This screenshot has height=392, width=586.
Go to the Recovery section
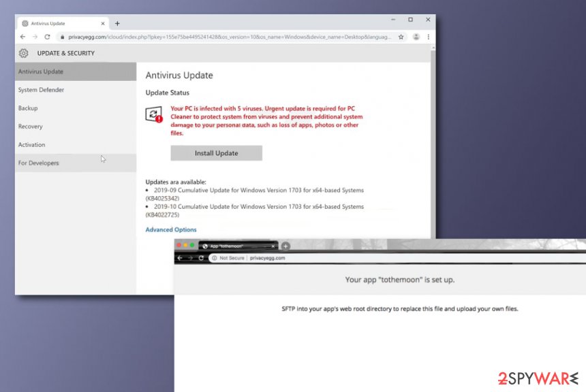[x=76, y=126]
